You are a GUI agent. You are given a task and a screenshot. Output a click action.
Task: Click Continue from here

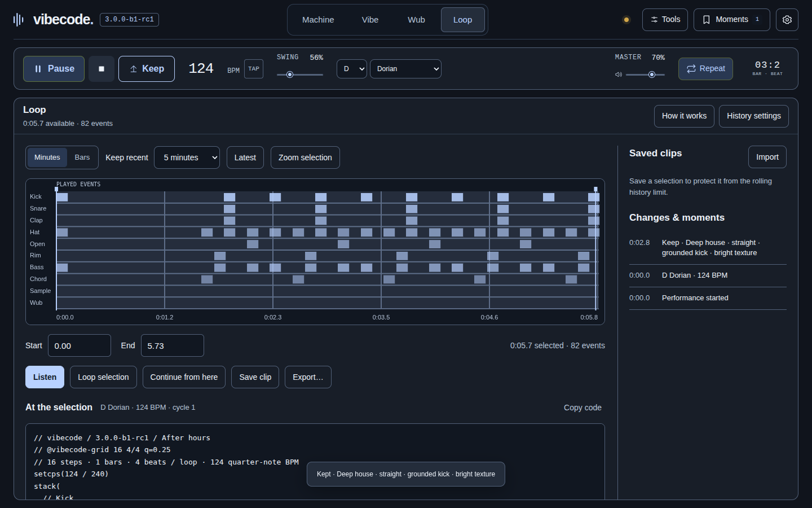184,377
